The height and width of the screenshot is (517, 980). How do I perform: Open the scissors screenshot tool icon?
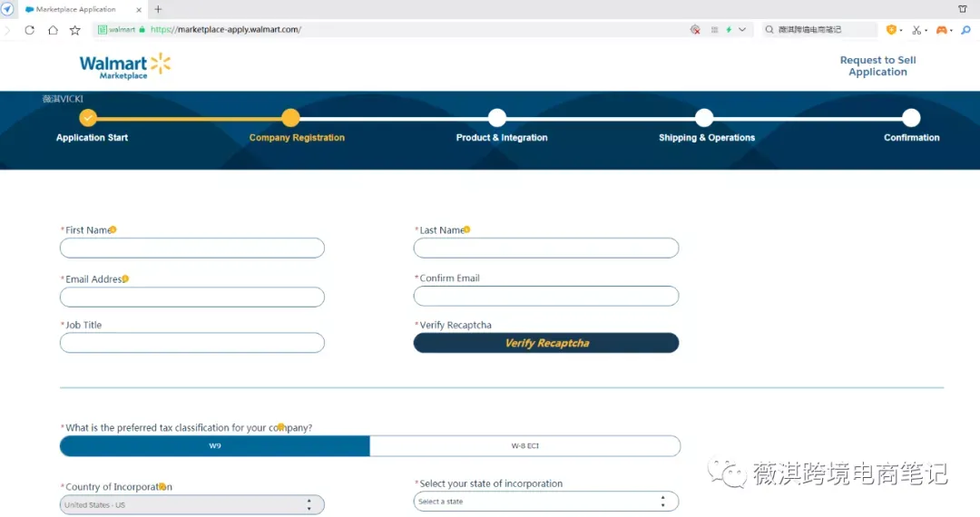(x=916, y=30)
